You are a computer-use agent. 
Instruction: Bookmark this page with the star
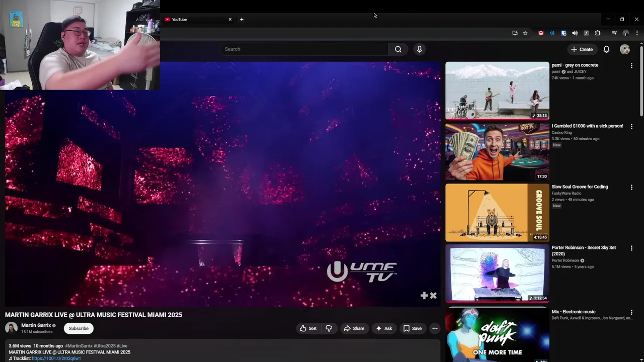[525, 33]
